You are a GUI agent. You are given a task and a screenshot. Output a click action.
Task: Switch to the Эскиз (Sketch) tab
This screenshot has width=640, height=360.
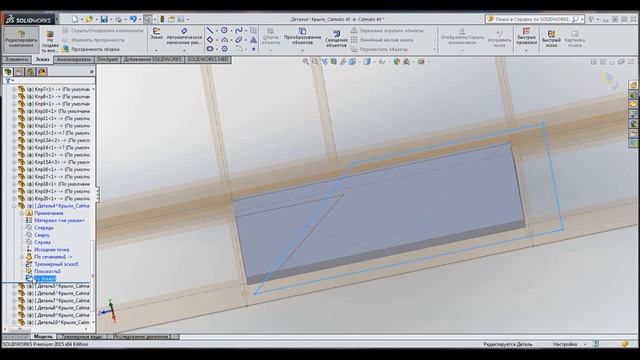click(42, 60)
